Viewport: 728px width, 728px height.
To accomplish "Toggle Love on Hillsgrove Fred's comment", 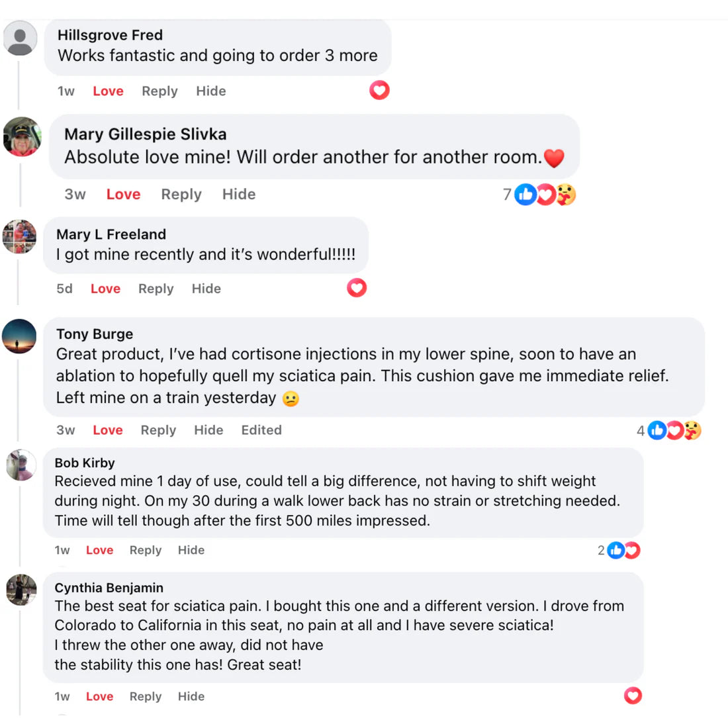I will click(108, 91).
